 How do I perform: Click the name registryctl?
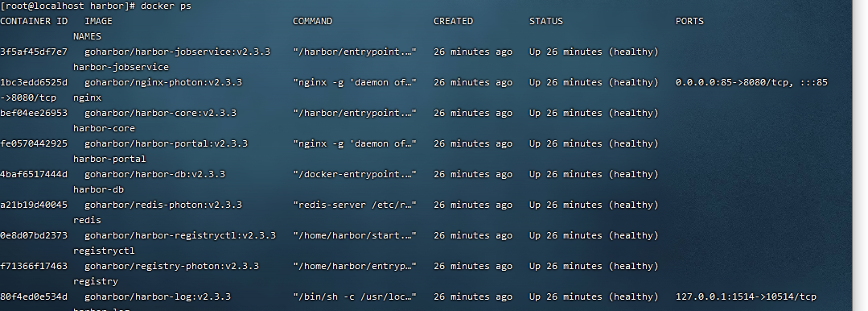[104, 251]
